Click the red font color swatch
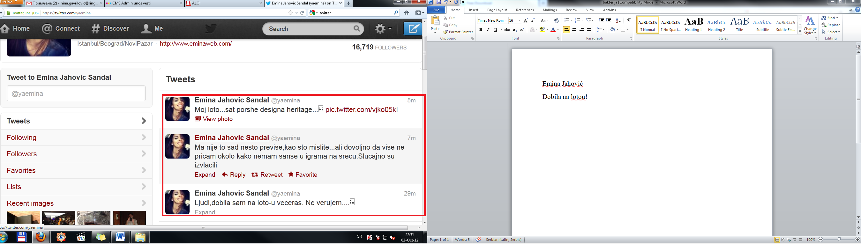Screen dimensions: 868x245 coord(553,30)
